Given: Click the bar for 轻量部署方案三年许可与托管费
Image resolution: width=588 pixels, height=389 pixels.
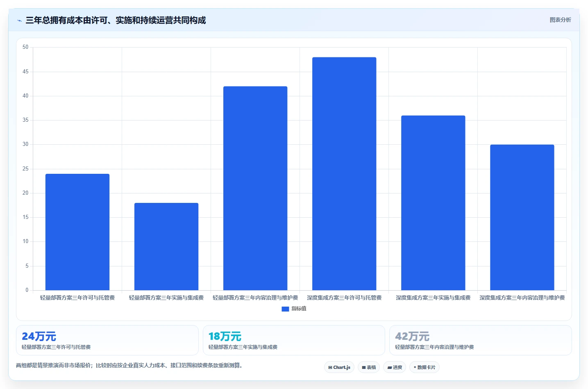Looking at the screenshot, I should pos(77,232).
